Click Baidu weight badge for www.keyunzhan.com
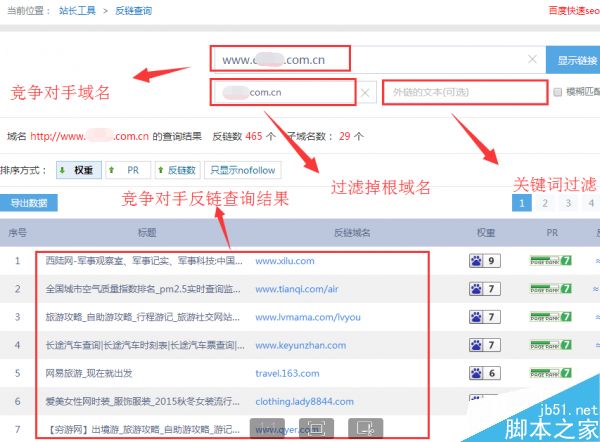This screenshot has height=442, width=600. point(483,345)
